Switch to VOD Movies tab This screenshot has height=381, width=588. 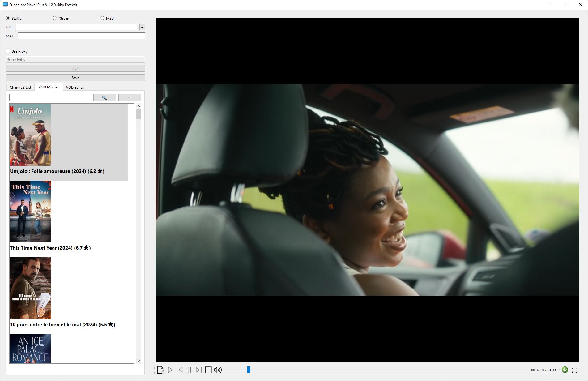(49, 87)
